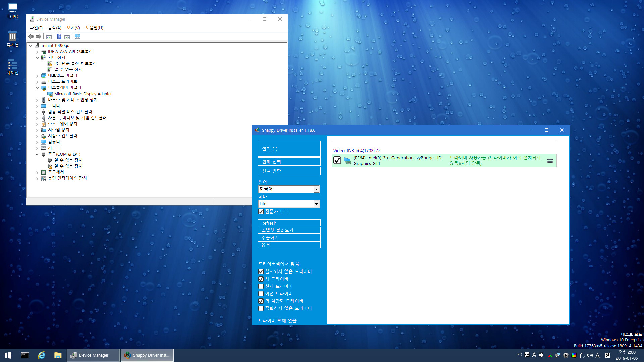
Task: Click the 漢 hanja conversion IME icon
Action: pos(541,355)
